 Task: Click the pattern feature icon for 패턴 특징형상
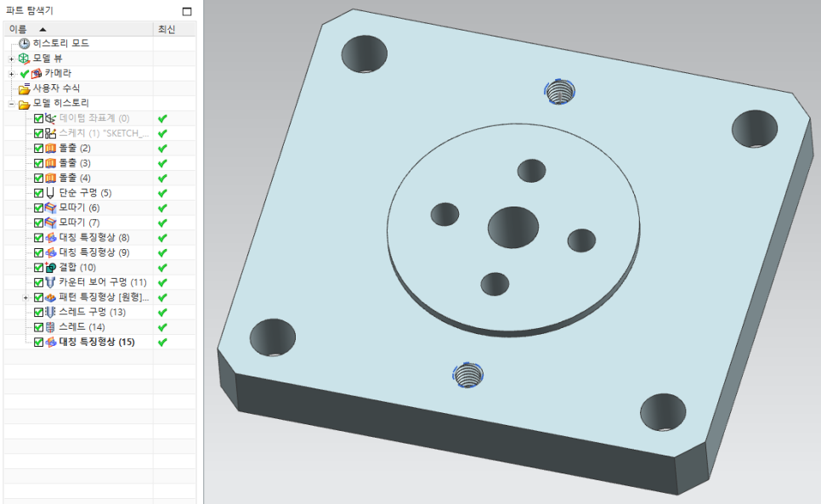[50, 297]
